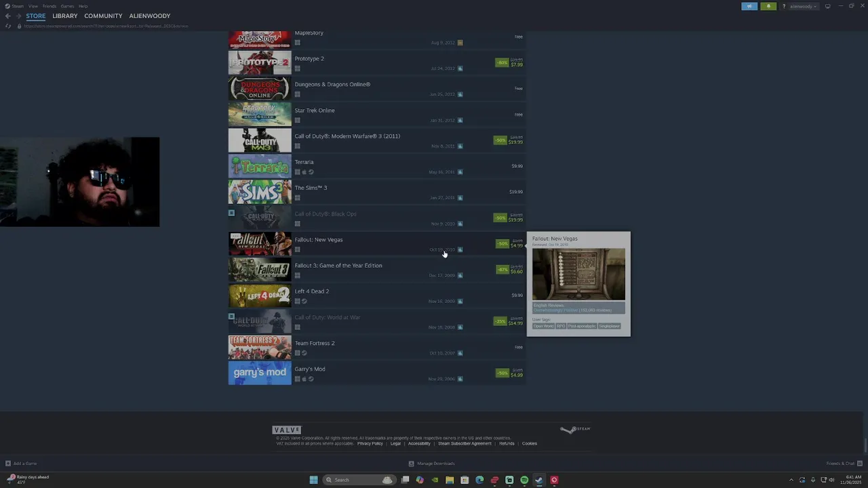Open the Prototype 2 search result
868x488 pixels.
pos(377,62)
